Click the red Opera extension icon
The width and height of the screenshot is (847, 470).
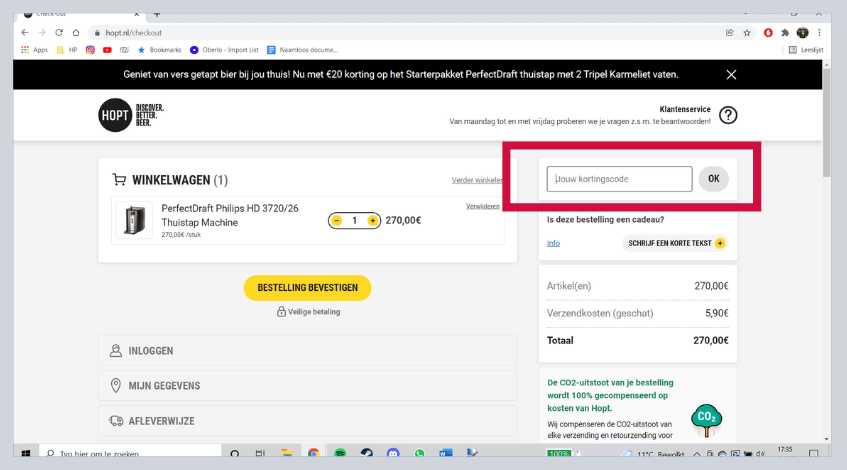[x=768, y=32]
